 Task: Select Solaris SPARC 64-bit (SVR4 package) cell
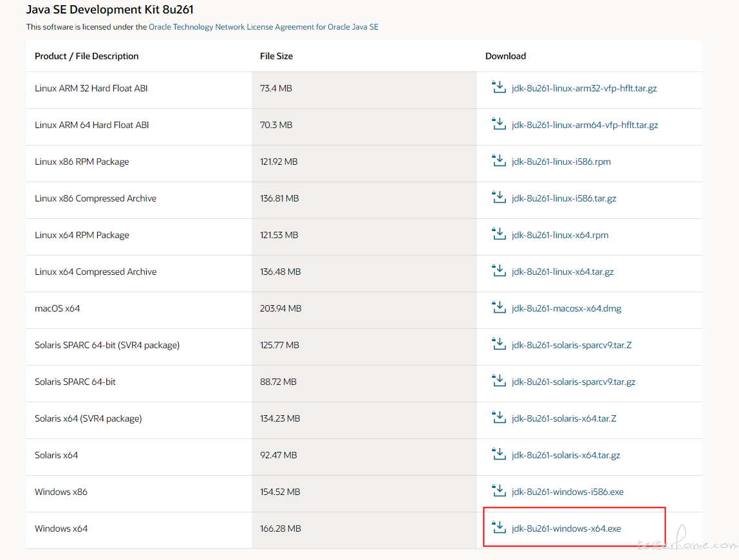(139, 348)
